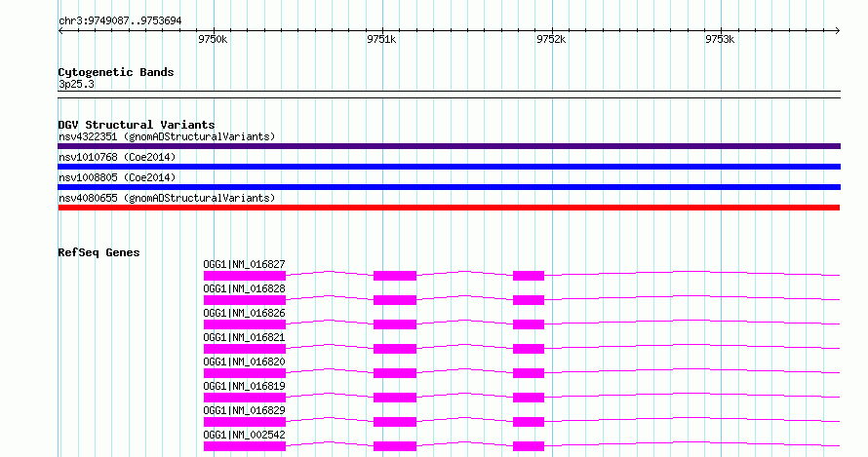The height and width of the screenshot is (457, 868).
Task: Click the nsv4322351 (gnomADStructuralVariants) label
Action: click(x=167, y=136)
